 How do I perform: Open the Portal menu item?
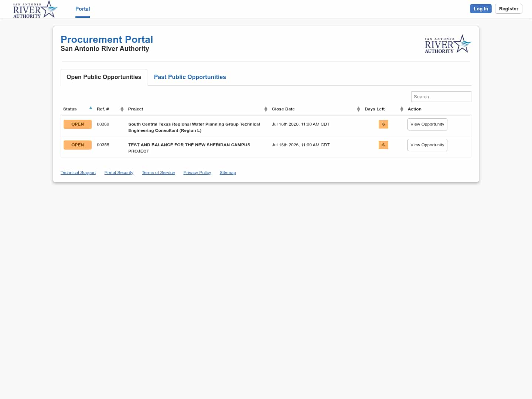tap(83, 9)
